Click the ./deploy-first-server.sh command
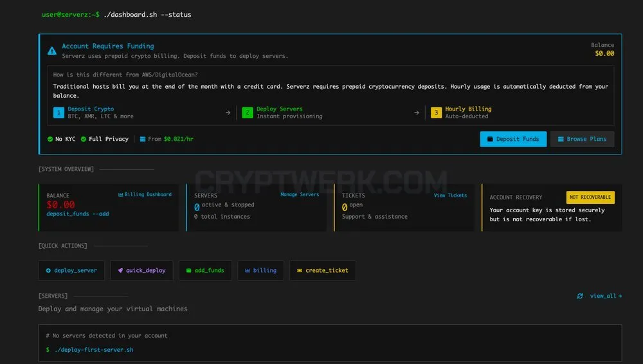 pyautogui.click(x=94, y=350)
